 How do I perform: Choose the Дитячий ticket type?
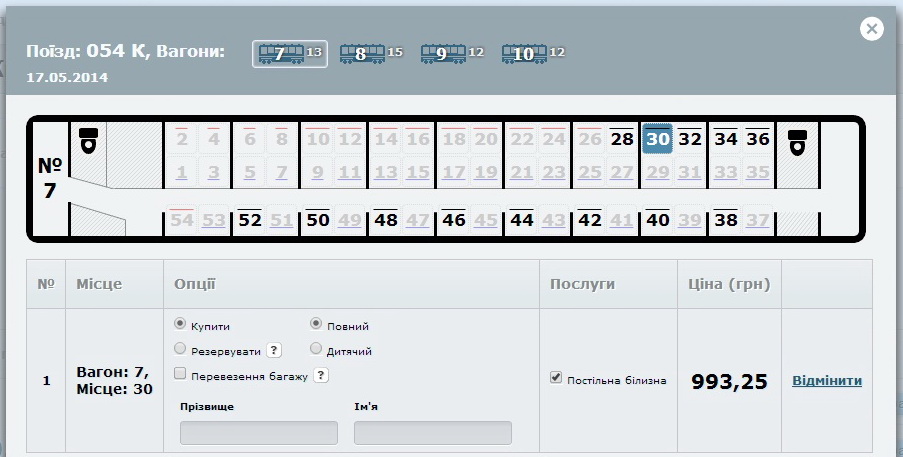click(x=316, y=349)
